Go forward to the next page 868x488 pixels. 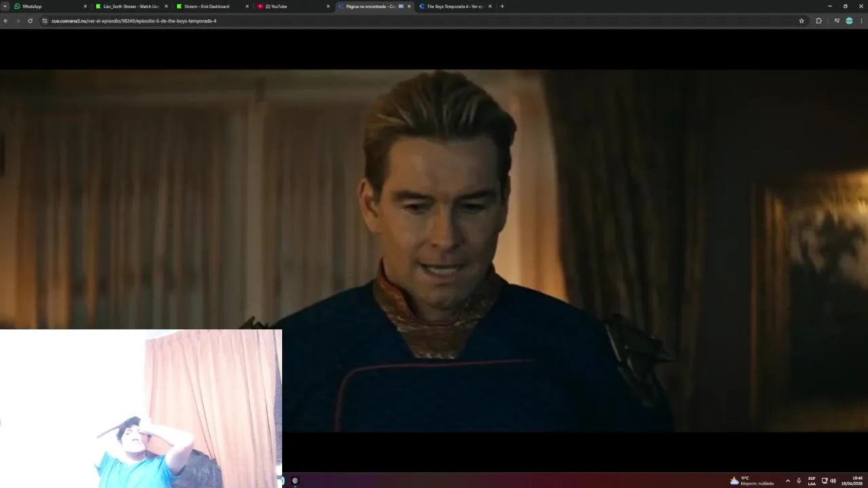point(18,21)
